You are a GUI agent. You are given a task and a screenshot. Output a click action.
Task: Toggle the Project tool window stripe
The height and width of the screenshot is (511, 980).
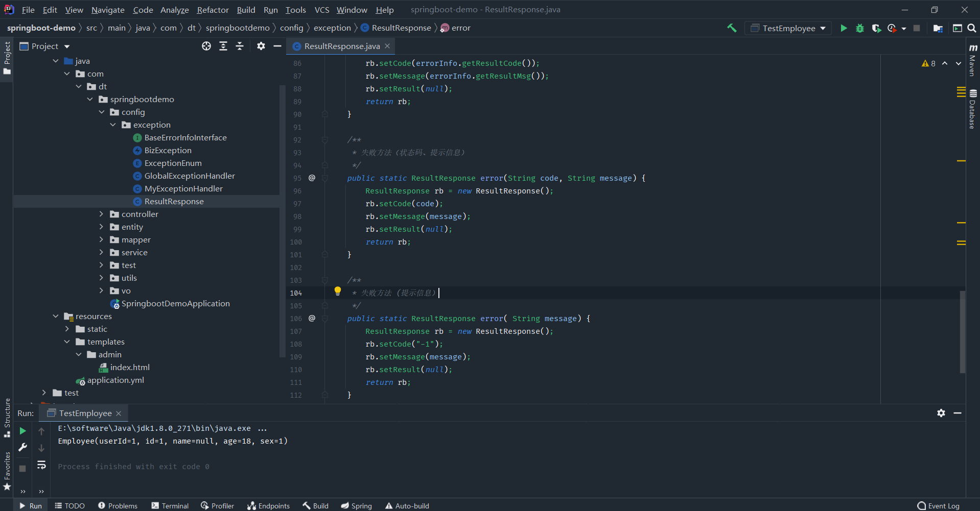(x=7, y=58)
